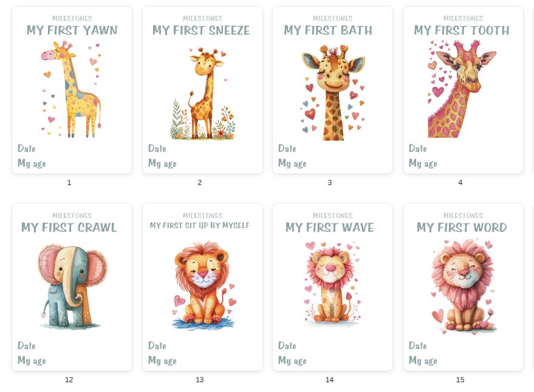Click page number 3 label
Image resolution: width=534 pixels, height=392 pixels.
pos(330,183)
